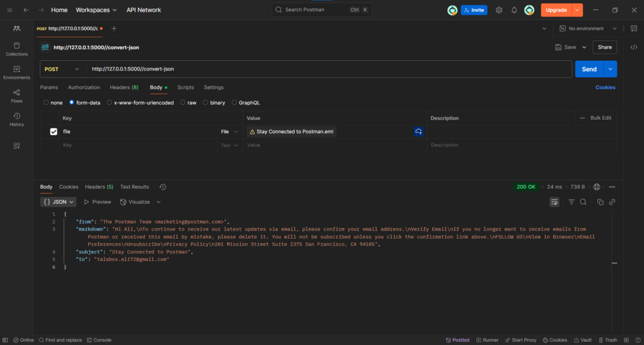Click the Preview response button
Screen dimensions: 644x345
(x=97, y=202)
